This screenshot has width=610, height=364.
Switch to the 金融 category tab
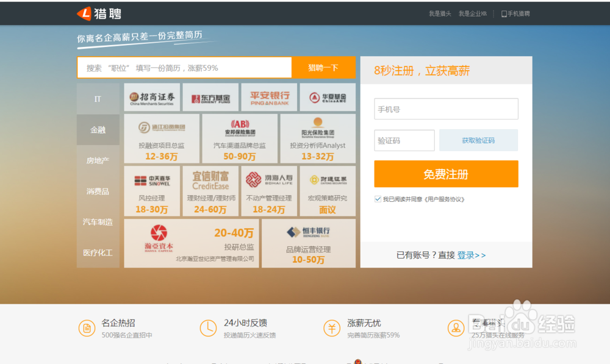(x=98, y=129)
